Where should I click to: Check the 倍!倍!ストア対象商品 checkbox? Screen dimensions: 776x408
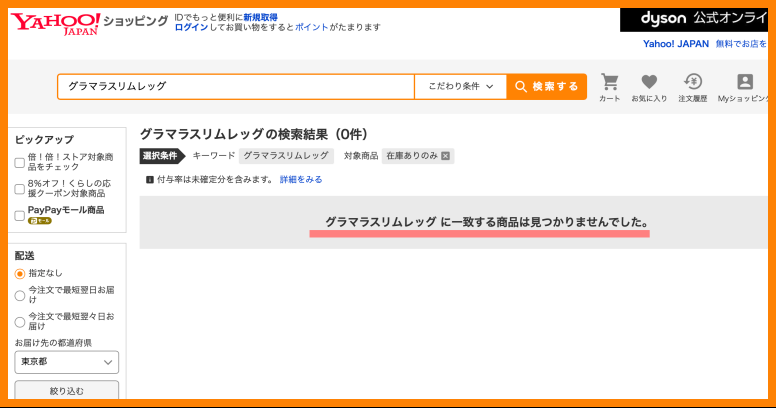[x=20, y=163]
